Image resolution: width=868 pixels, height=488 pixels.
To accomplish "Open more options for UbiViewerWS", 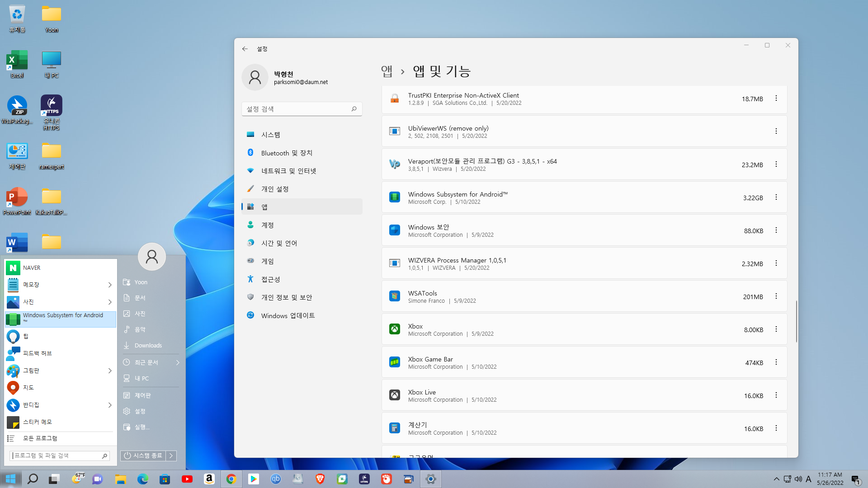I will click(x=776, y=131).
